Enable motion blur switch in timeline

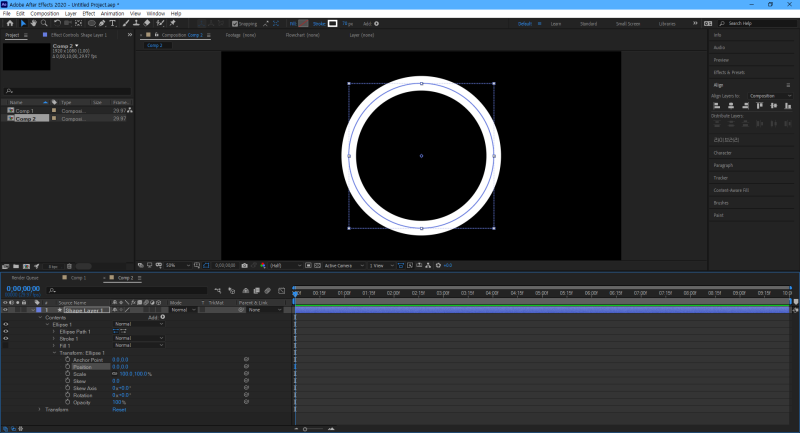click(267, 291)
